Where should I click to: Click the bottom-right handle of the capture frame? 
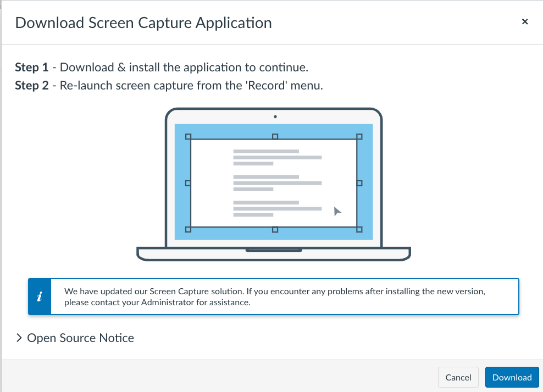[360, 229]
